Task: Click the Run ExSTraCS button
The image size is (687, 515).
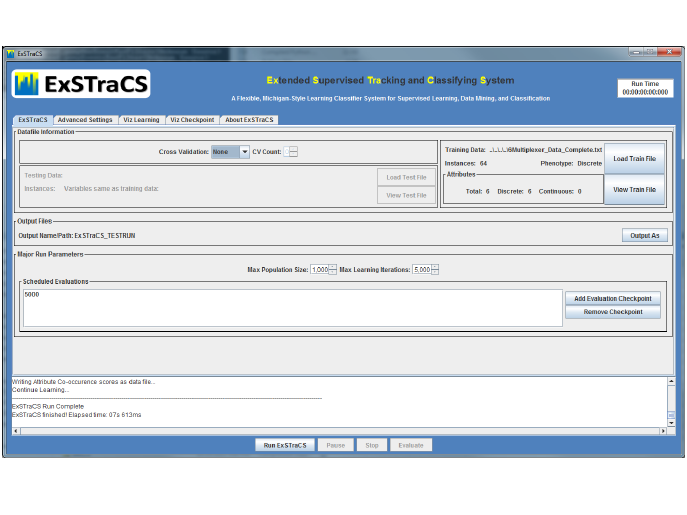Action: click(x=285, y=445)
